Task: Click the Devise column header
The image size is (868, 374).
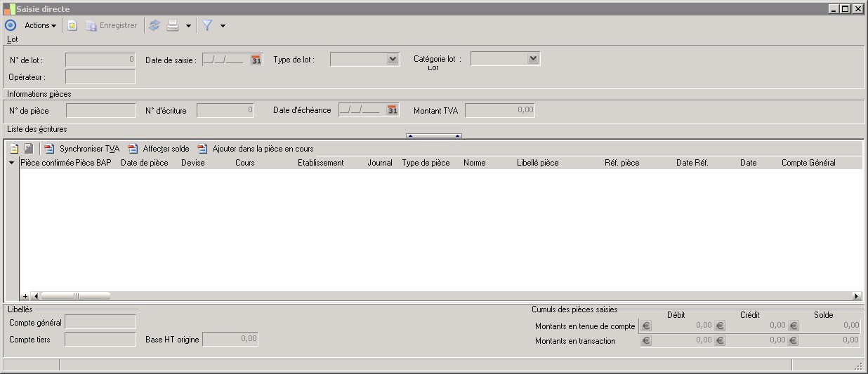Action: coord(193,163)
